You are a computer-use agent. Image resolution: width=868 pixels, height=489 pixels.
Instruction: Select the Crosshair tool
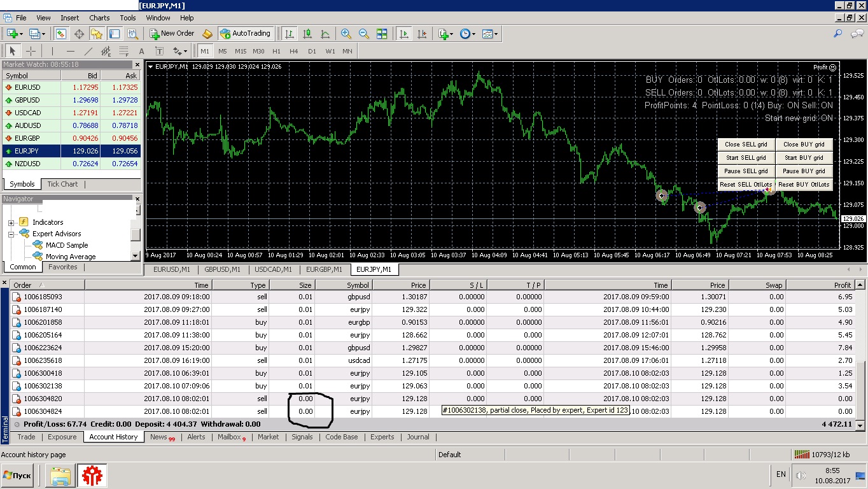pyautogui.click(x=31, y=51)
